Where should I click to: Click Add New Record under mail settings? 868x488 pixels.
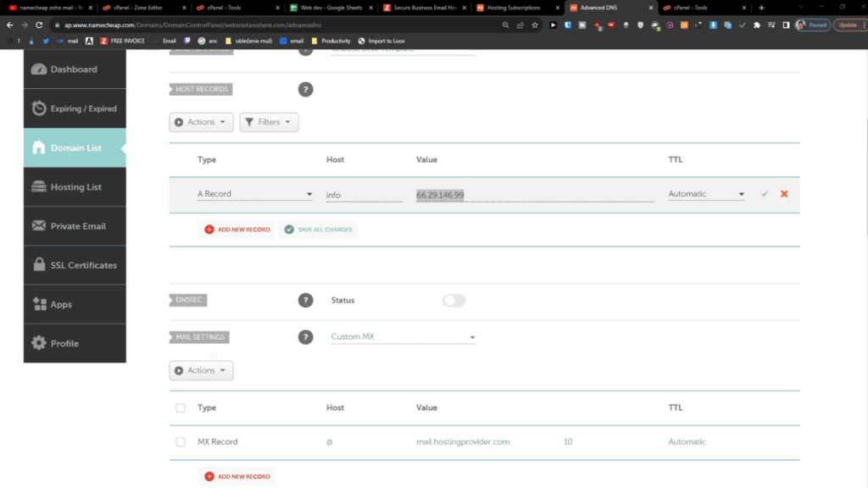tap(237, 476)
